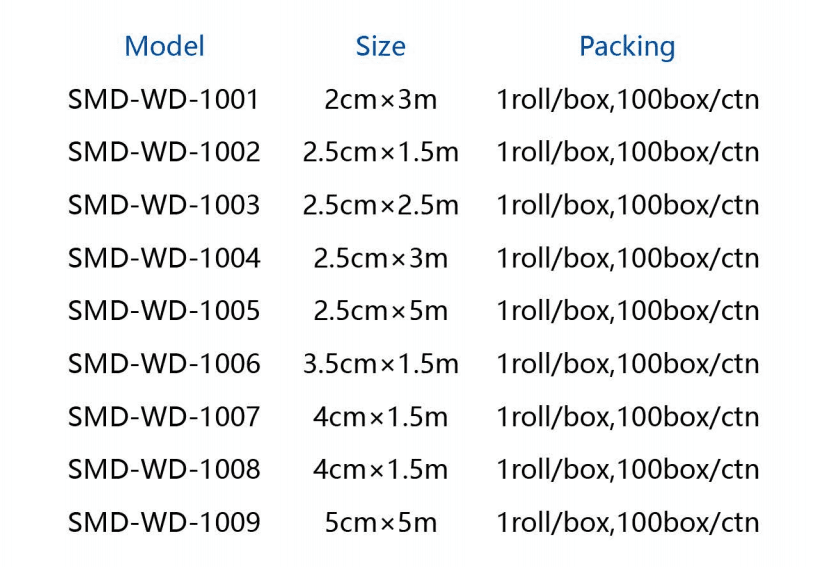Select model SMD-WD-1008

coord(164,469)
